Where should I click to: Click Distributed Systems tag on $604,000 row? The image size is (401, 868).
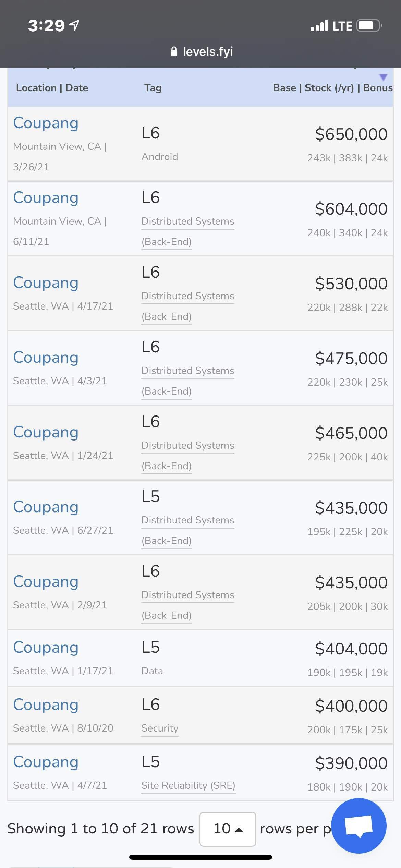click(x=187, y=221)
